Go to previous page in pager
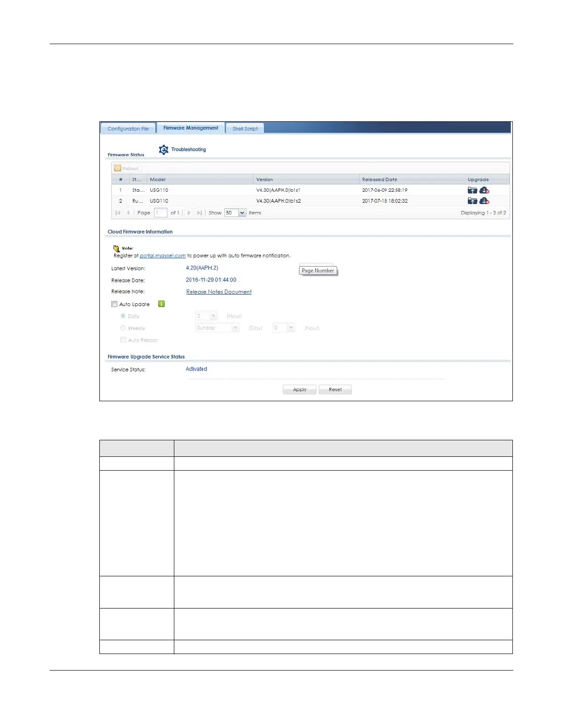This screenshot has width=563, height=728. pyautogui.click(x=128, y=213)
